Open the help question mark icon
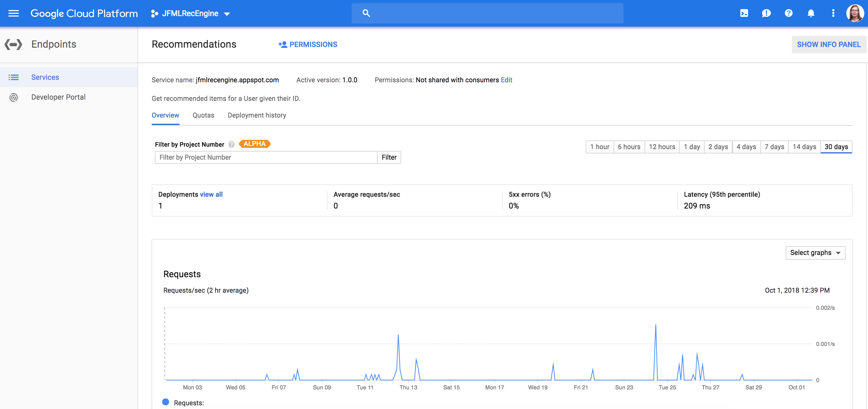 coord(788,14)
